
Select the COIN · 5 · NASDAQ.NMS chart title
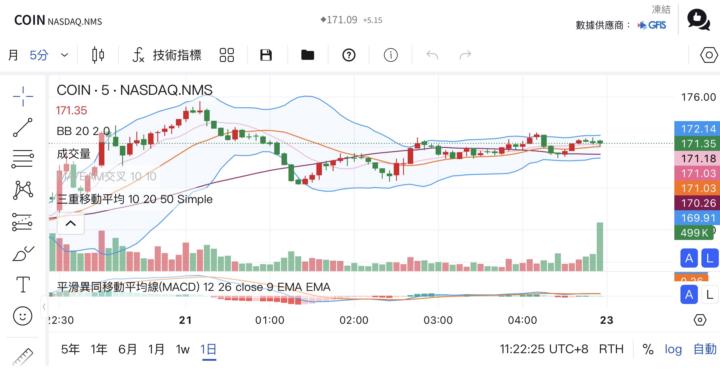(x=135, y=90)
